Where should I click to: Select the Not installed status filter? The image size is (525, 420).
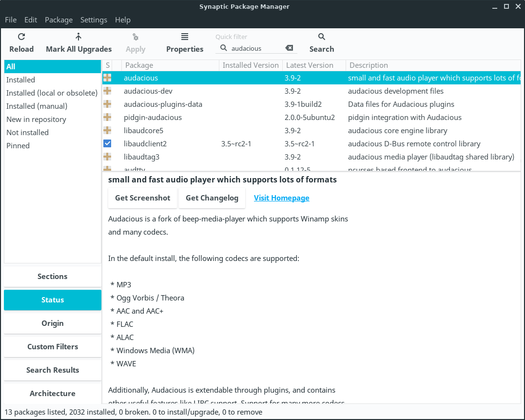(27, 133)
